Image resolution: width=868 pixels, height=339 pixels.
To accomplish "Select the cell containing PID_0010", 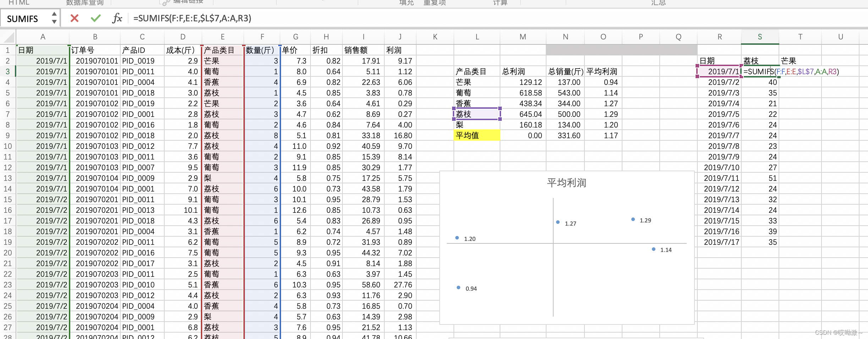I will click(x=142, y=285).
